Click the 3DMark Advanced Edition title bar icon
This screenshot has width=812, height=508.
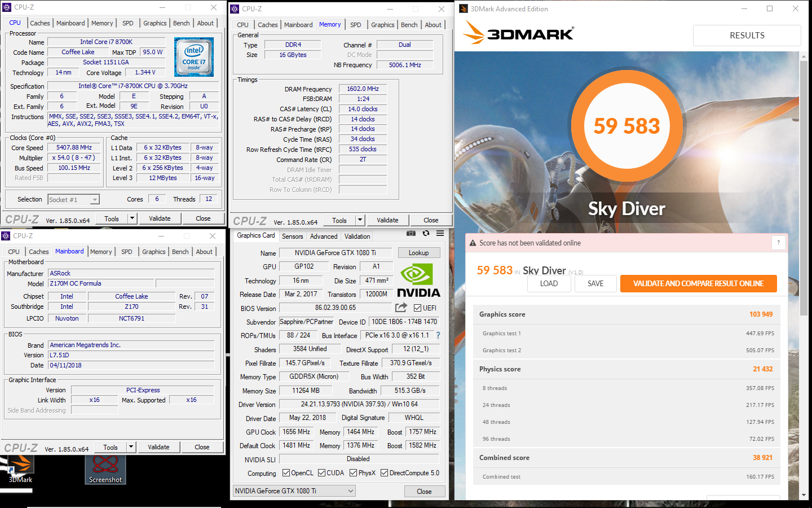464,8
